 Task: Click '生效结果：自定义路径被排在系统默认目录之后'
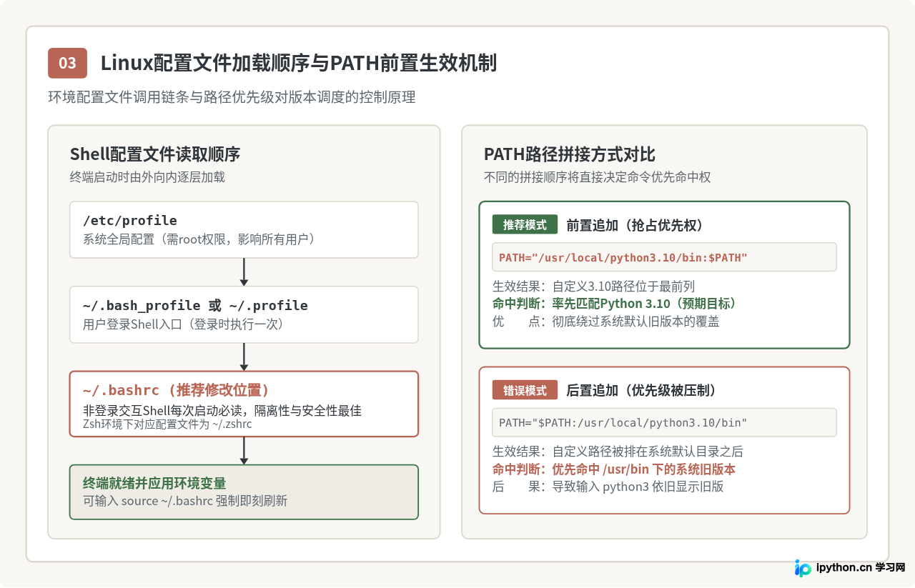(x=618, y=452)
